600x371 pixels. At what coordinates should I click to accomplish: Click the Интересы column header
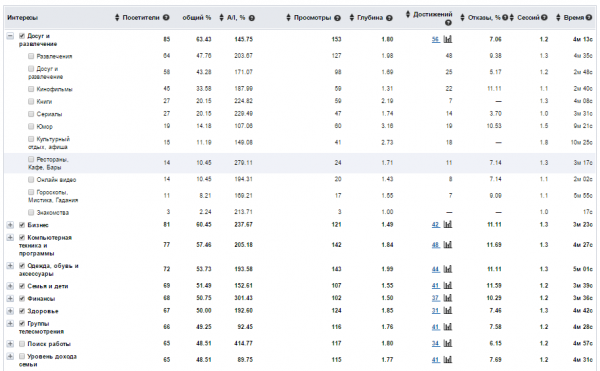click(x=23, y=18)
